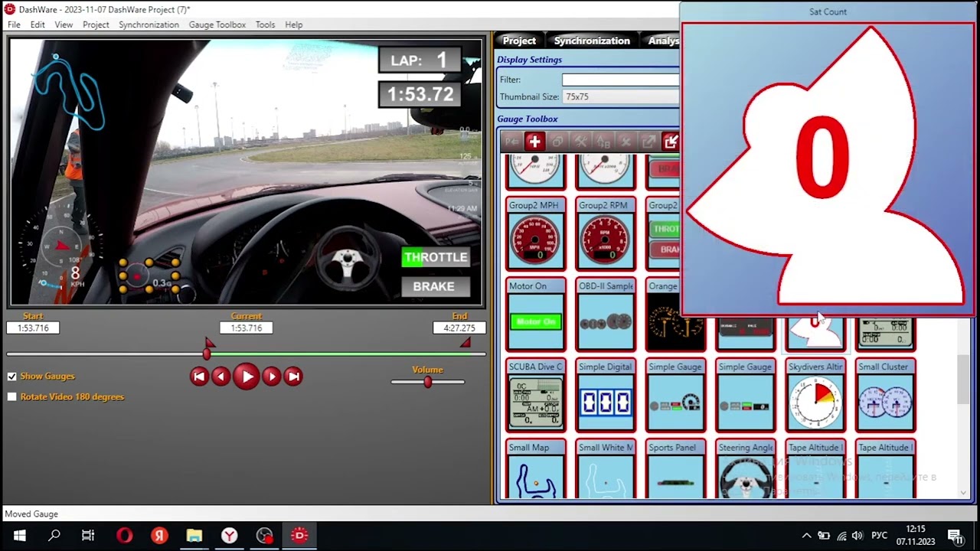Open the notification center
The height and width of the screenshot is (551, 980).
955,536
